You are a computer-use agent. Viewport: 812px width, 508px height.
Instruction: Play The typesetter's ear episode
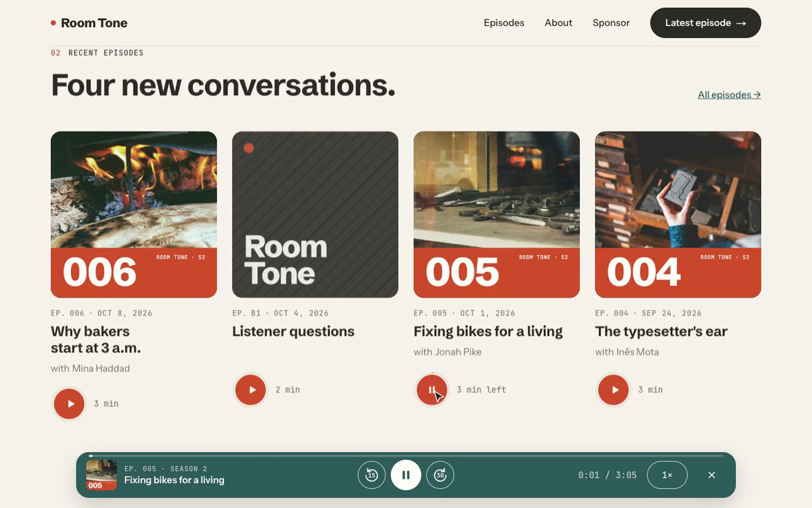coord(613,390)
